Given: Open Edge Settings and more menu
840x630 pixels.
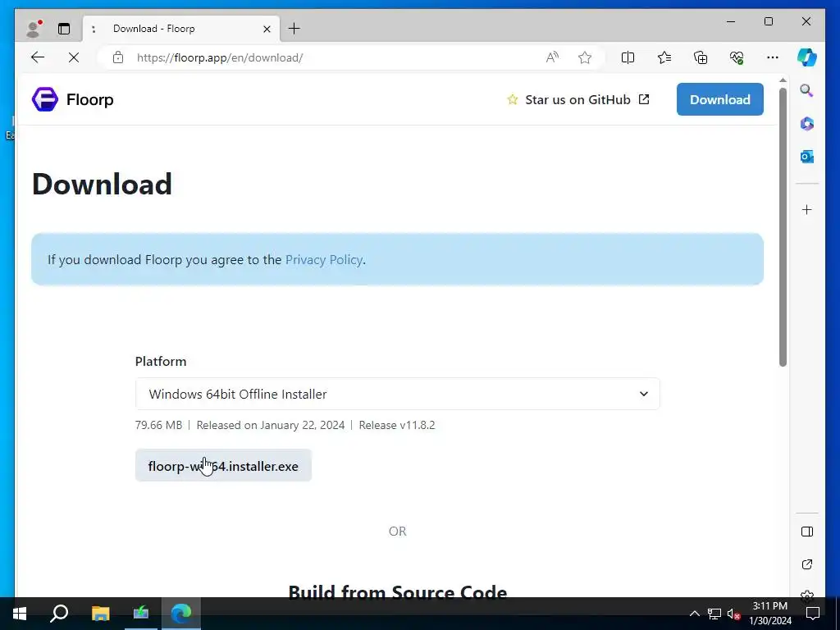Looking at the screenshot, I should point(773,57).
